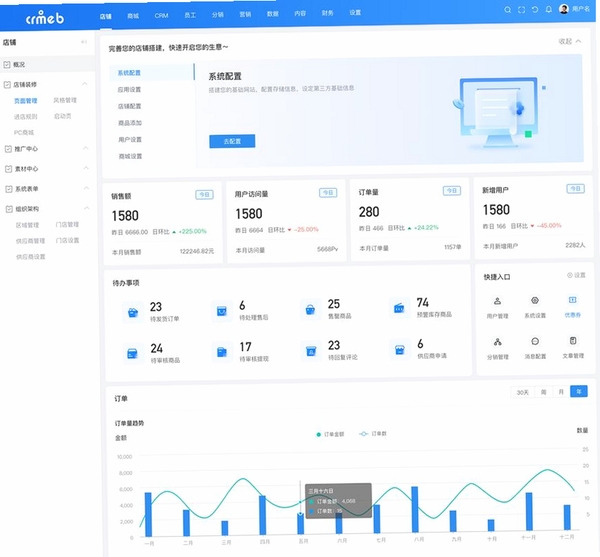600x557 pixels.
Task: Select 应用设置 in the guide list
Action: [129, 90]
